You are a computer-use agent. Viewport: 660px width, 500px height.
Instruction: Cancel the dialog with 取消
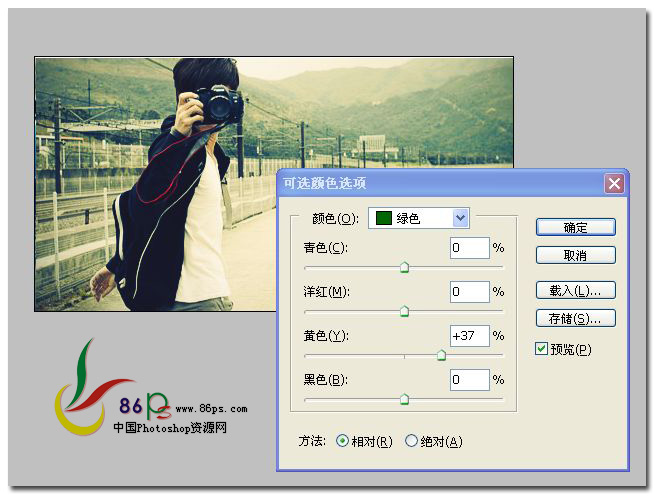tap(575, 255)
